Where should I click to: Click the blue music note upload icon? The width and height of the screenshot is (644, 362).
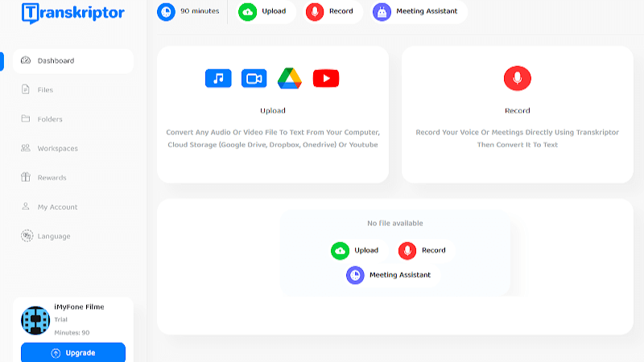[x=218, y=78]
